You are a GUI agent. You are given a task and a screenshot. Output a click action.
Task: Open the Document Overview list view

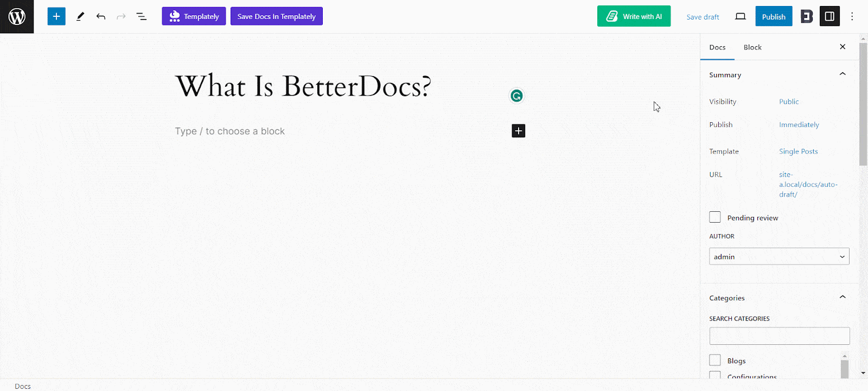coord(141,16)
